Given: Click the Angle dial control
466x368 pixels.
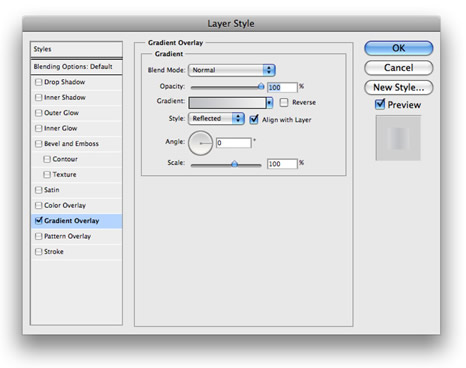Looking at the screenshot, I should [200, 143].
